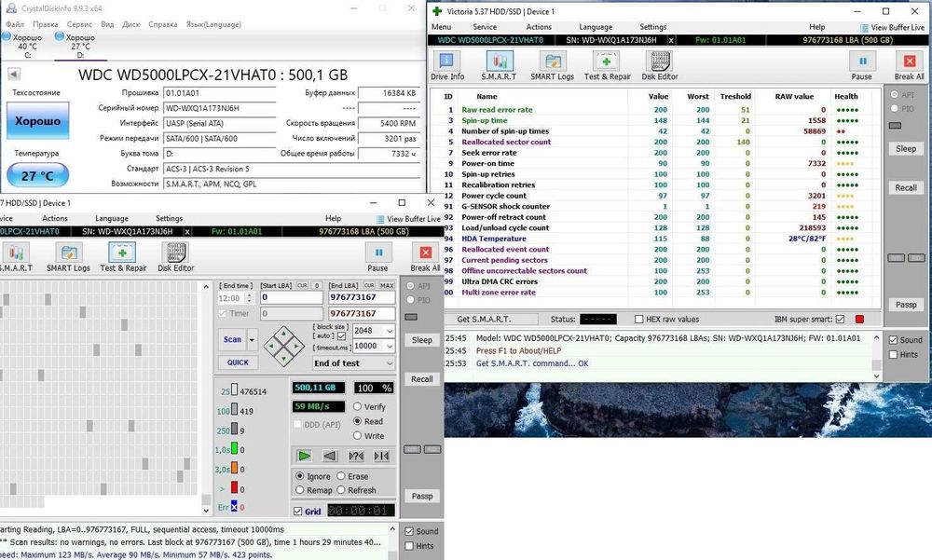Click Sleep in the scan Victoria window
The width and height of the screenshot is (932, 560).
click(x=422, y=340)
